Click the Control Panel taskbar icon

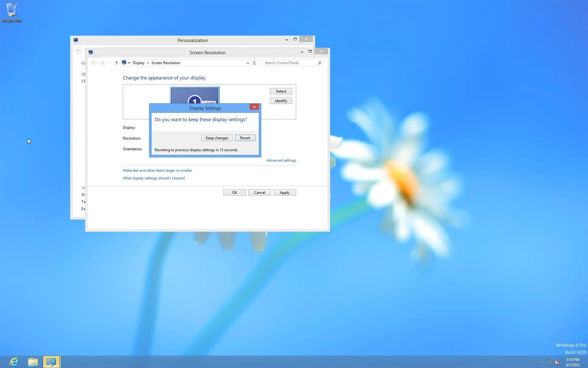click(x=51, y=362)
